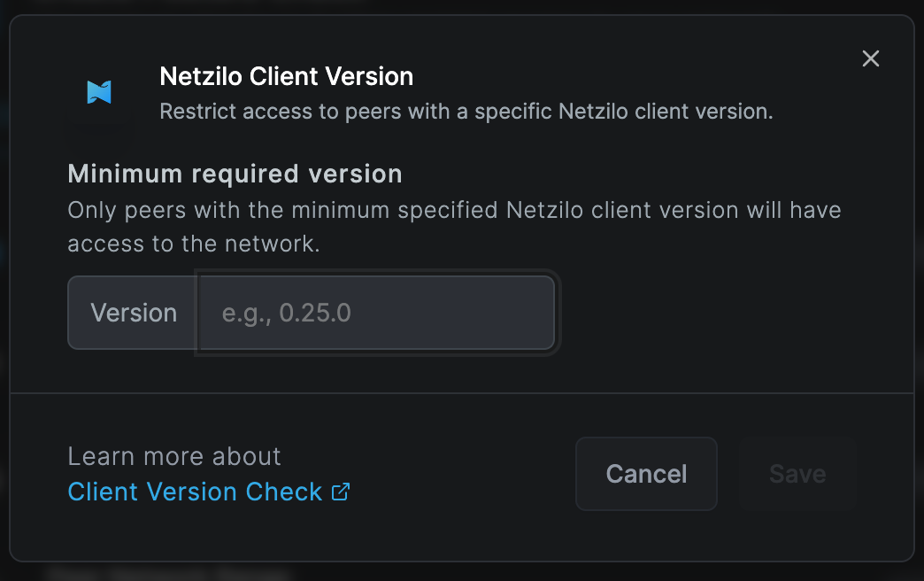924x581 pixels.
Task: Click the dimmed backdrop below the dialog
Action: click(x=462, y=572)
